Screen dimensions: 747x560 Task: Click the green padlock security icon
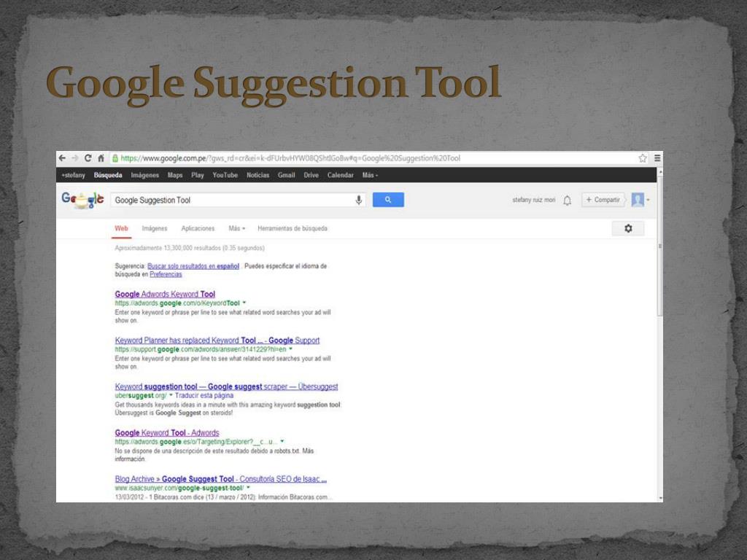pos(115,158)
